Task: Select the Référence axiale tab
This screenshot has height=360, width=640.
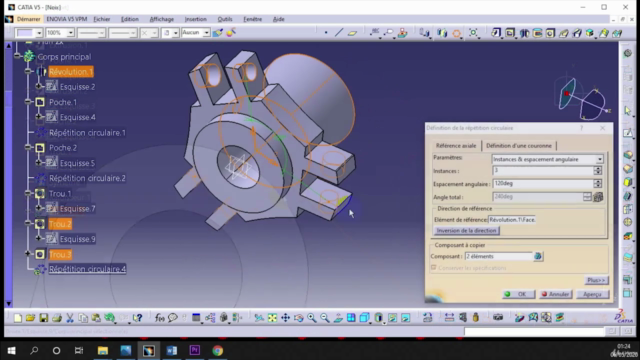Action: pyautogui.click(x=456, y=146)
